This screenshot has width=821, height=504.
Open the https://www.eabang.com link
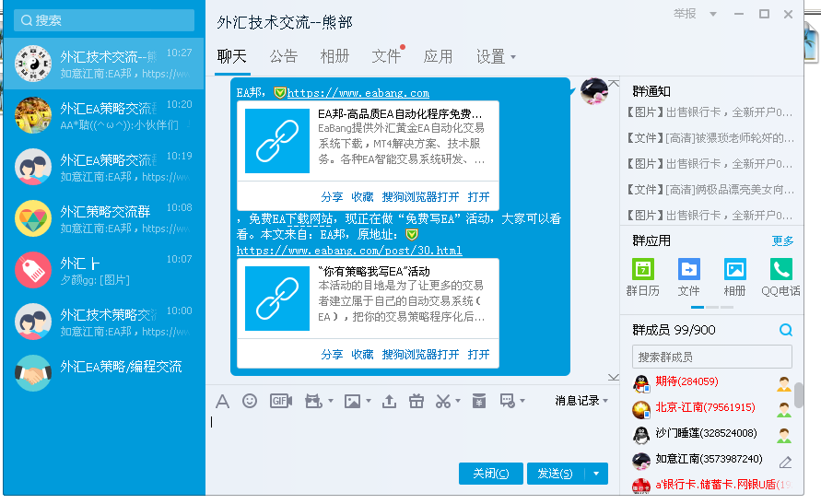point(358,93)
